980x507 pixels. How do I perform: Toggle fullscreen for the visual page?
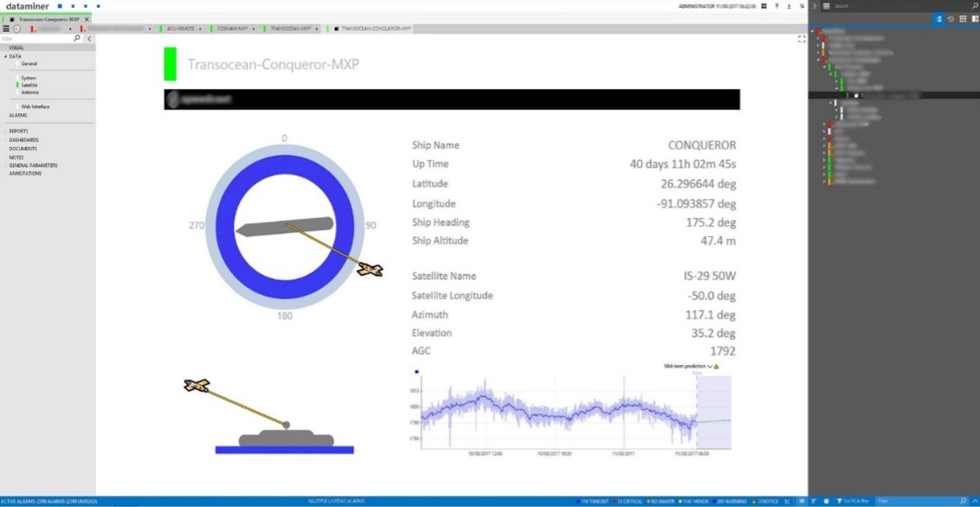802,39
